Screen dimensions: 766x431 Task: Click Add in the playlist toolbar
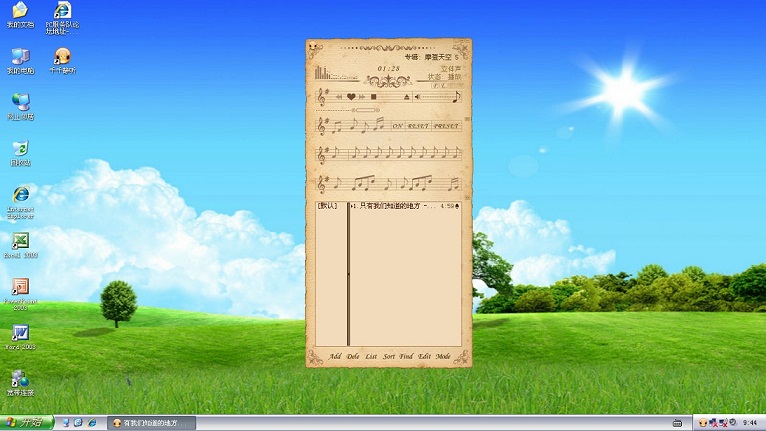point(335,356)
